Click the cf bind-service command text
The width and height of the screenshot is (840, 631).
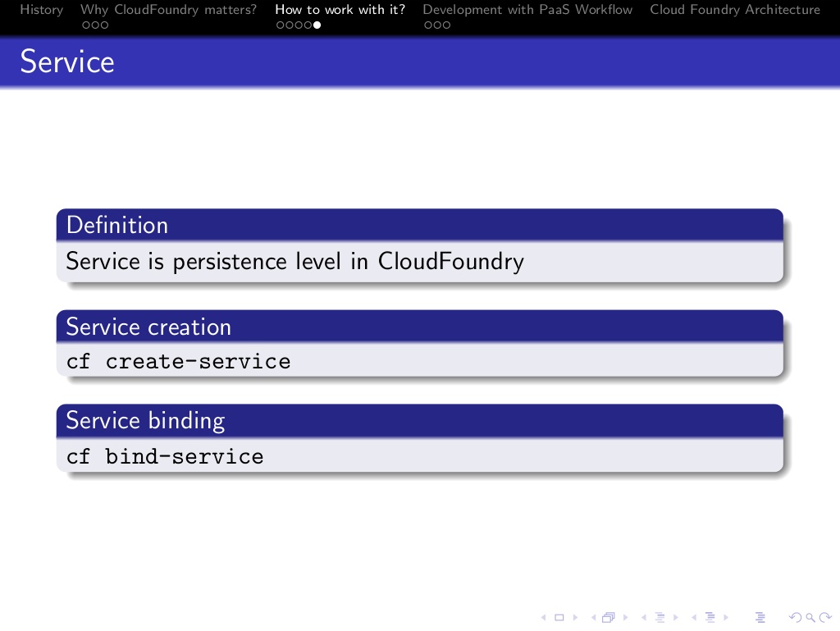click(x=165, y=456)
